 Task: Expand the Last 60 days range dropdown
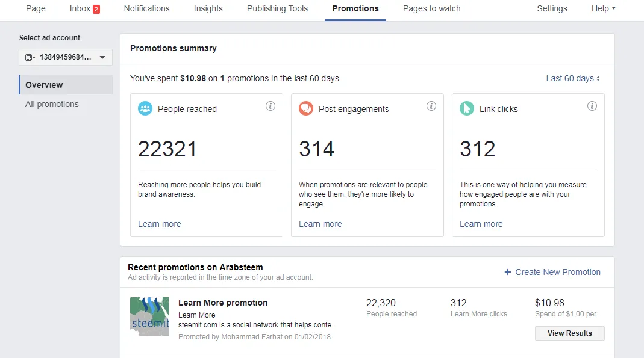click(x=573, y=78)
